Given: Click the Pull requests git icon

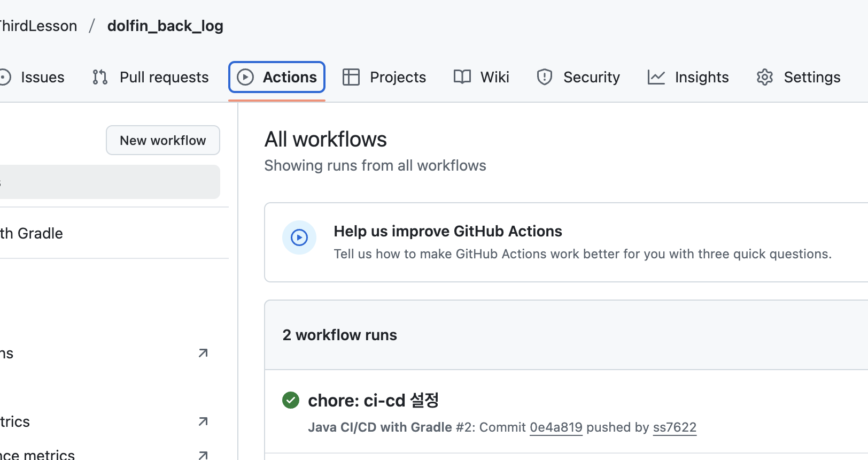Looking at the screenshot, I should 100,77.
